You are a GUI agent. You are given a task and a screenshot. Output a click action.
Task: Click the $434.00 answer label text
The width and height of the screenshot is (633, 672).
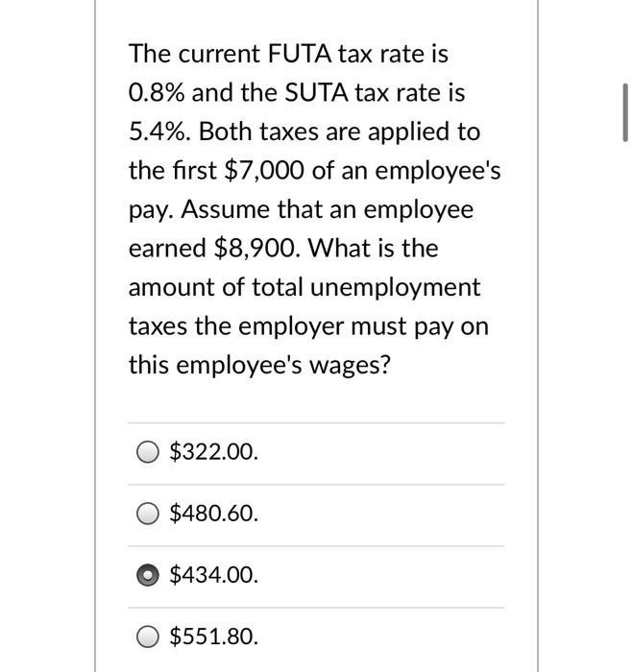point(214,575)
